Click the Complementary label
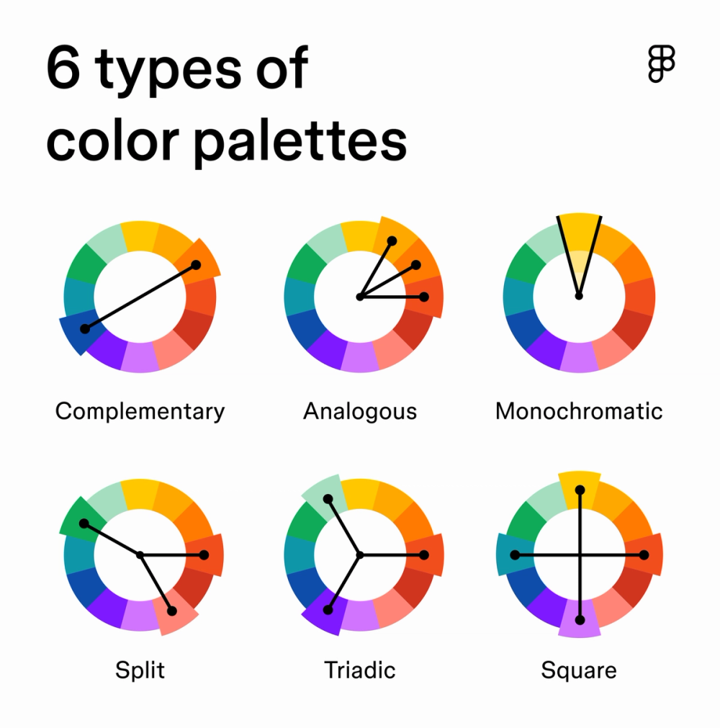The height and width of the screenshot is (728, 720). coord(140,412)
